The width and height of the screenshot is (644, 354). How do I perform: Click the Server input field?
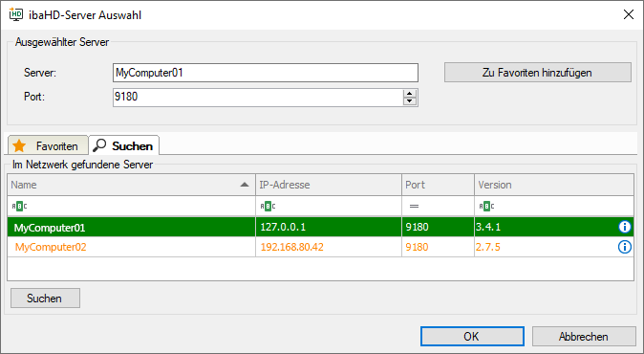[x=266, y=73]
